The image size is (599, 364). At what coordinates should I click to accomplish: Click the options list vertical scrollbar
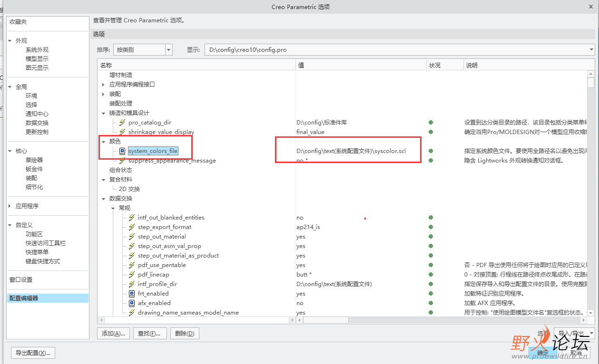590,193
